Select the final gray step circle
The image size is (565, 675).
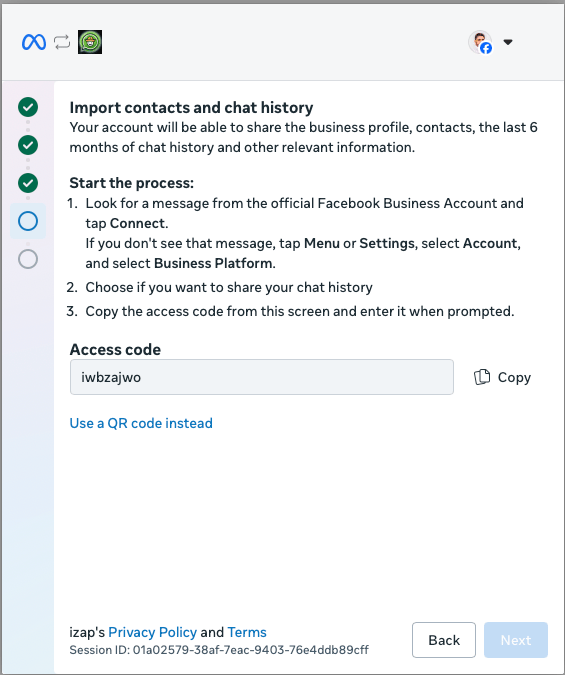(x=28, y=259)
